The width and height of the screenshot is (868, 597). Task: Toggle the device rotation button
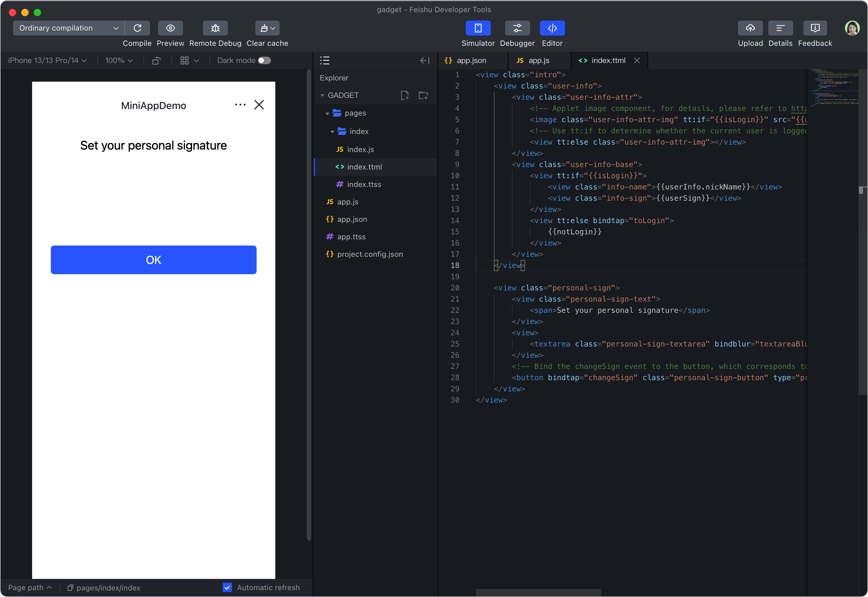pos(156,60)
